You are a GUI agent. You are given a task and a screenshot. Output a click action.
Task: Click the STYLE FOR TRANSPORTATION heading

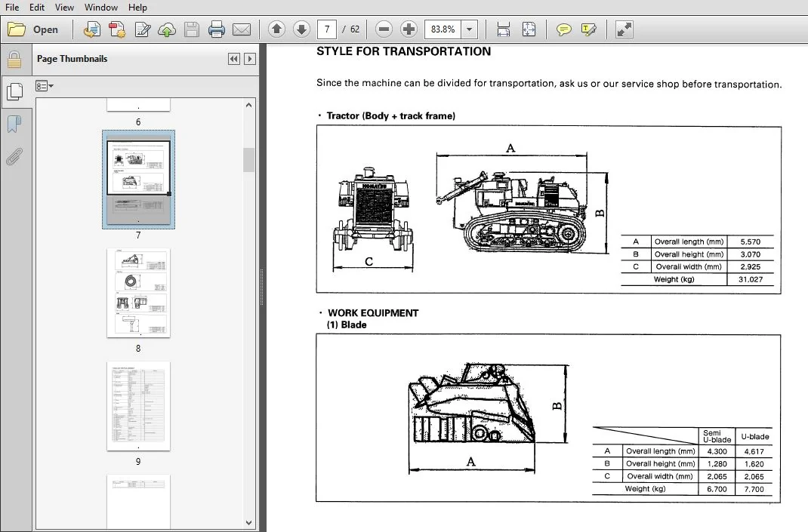tap(403, 51)
